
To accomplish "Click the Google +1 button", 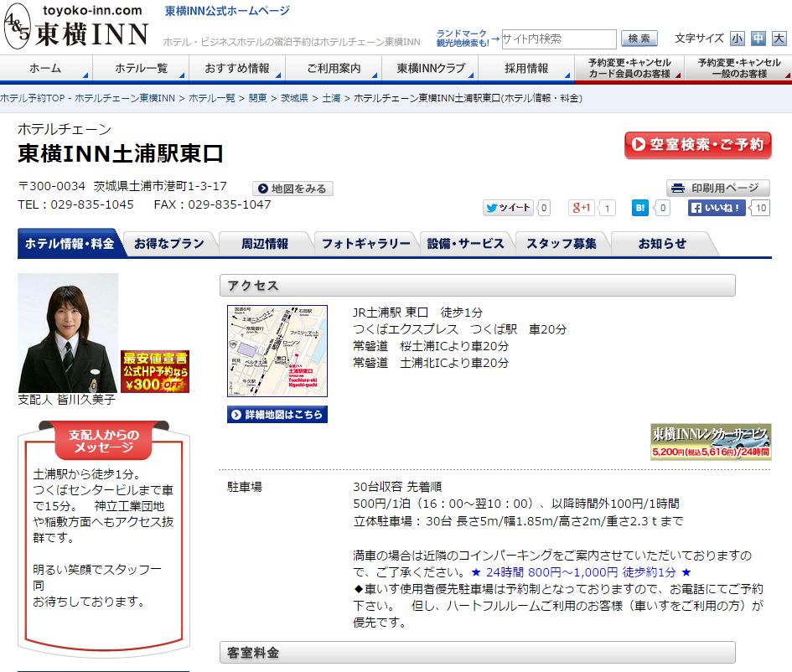I will point(582,208).
